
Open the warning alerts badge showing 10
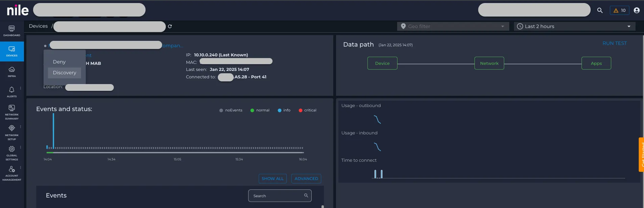pos(619,10)
